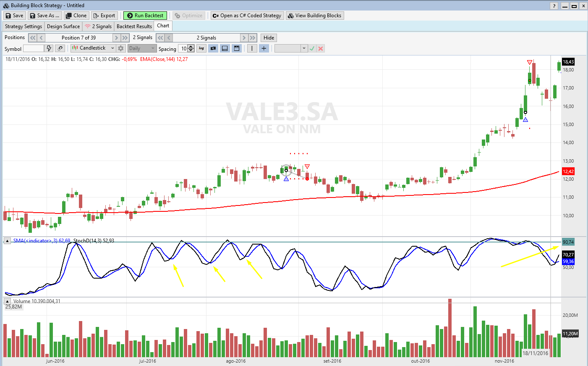Screen dimensions: 588x366
Task: Collapse the Volume pane
Action: (8, 301)
